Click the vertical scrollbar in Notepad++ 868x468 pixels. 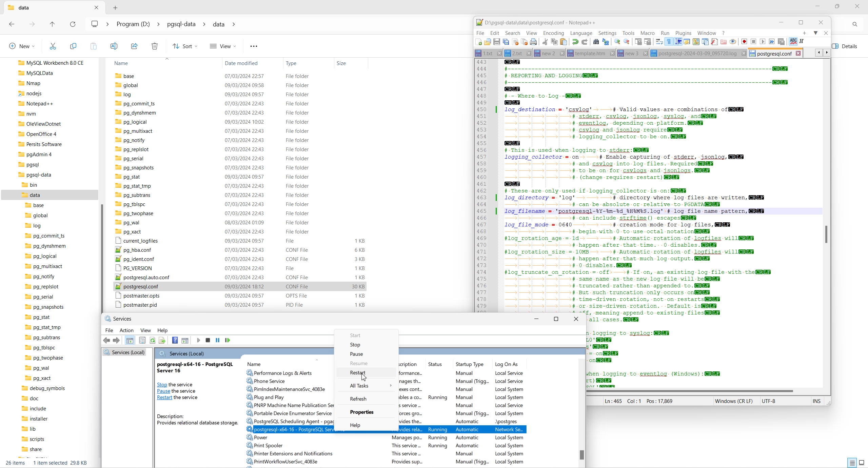tap(826, 234)
